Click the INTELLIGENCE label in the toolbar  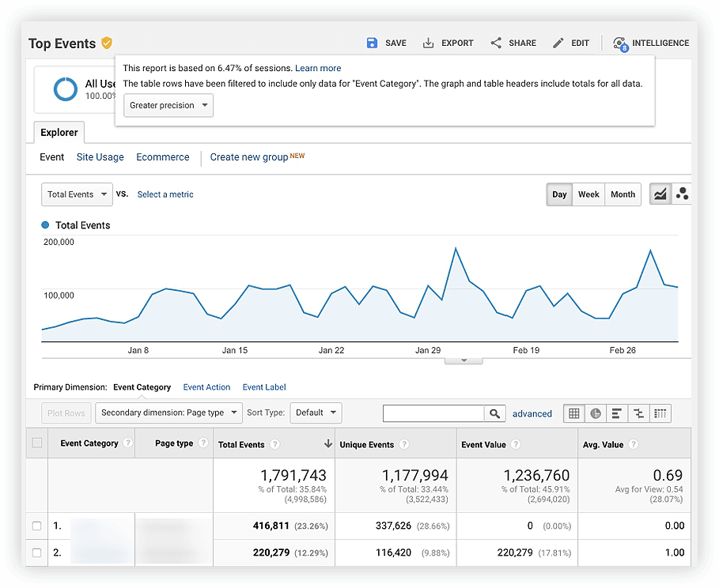[660, 43]
